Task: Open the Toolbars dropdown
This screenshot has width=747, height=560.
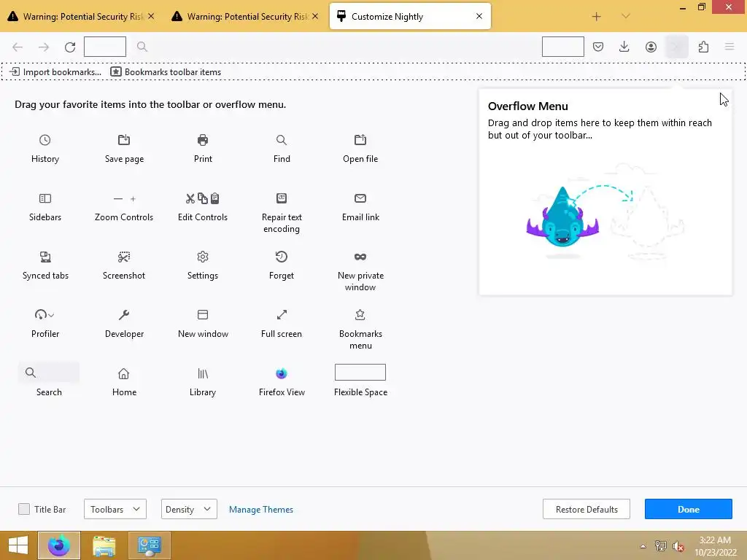Action: point(115,509)
